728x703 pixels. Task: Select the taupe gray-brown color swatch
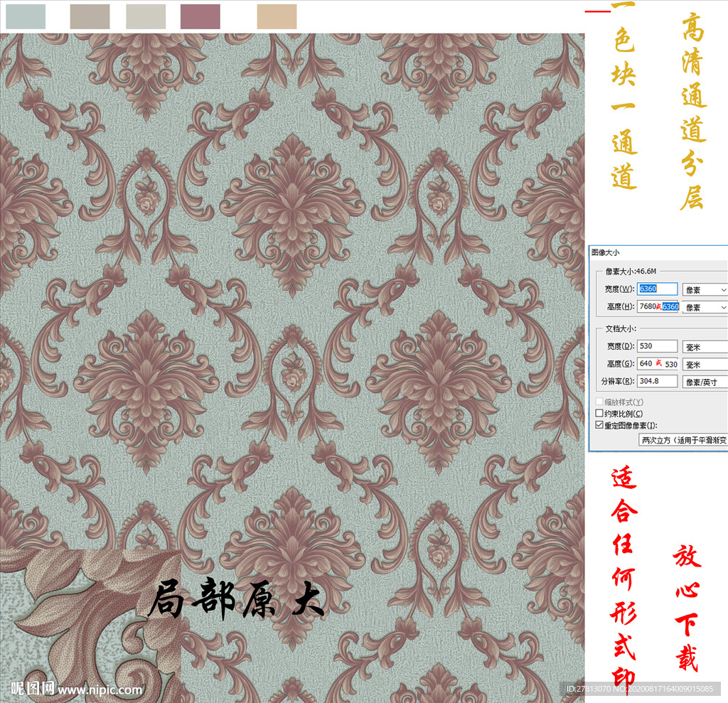point(90,16)
